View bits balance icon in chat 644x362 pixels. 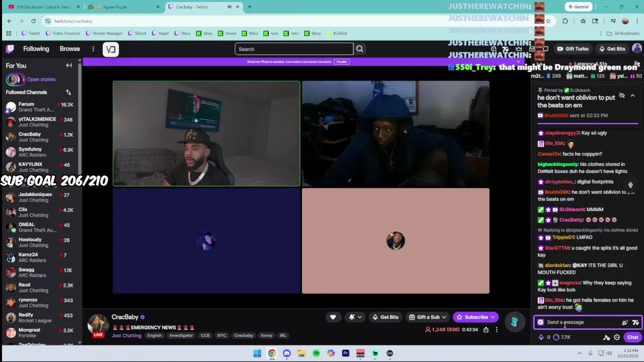[x=541, y=337]
